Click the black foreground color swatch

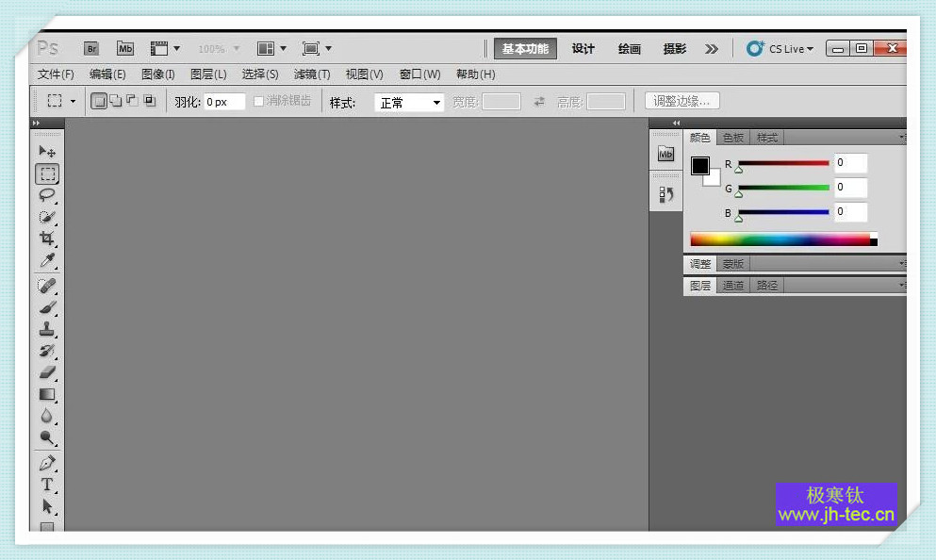tap(700, 166)
